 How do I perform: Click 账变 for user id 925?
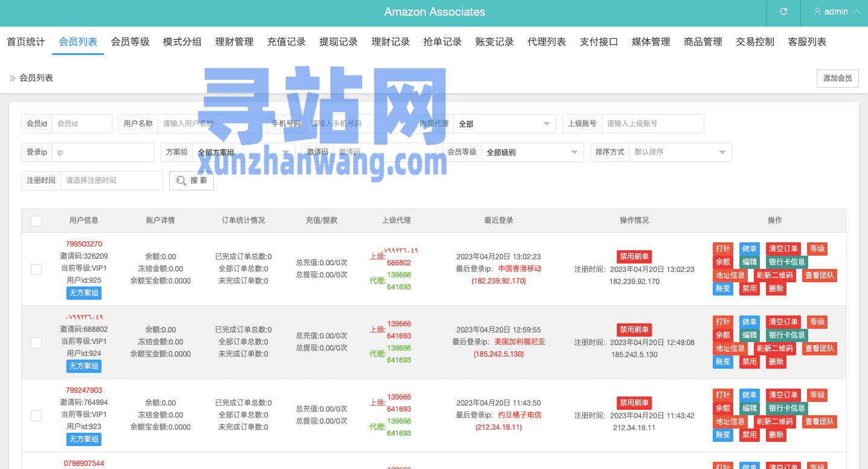(x=723, y=289)
